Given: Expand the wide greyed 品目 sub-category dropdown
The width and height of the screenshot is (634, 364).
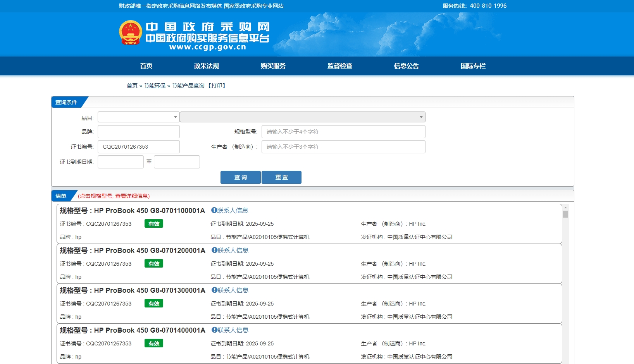Looking at the screenshot, I should coord(303,117).
